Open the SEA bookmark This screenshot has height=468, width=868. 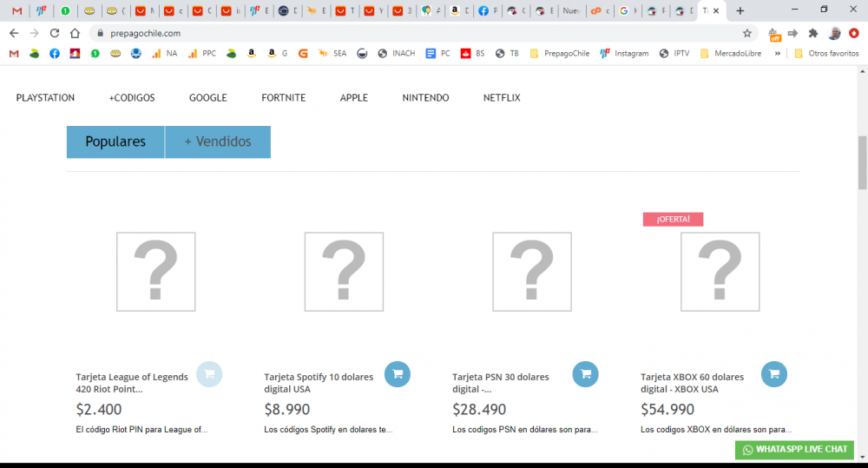click(332, 54)
